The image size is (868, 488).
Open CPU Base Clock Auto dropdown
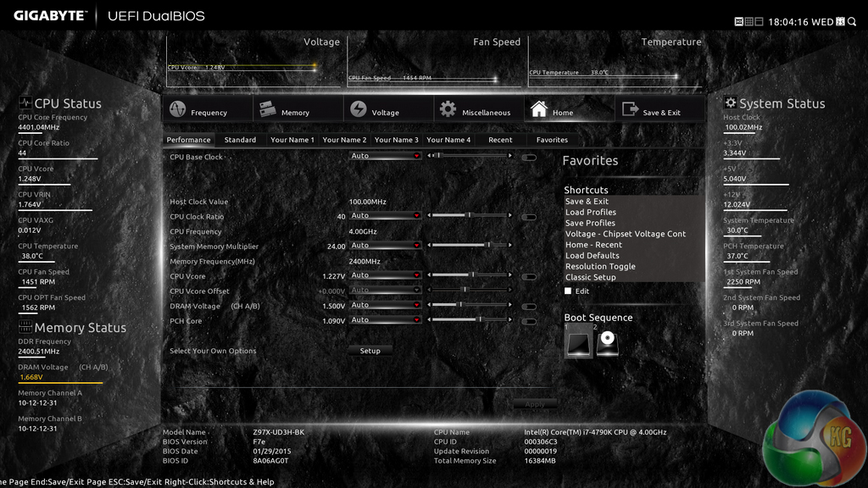pos(385,156)
